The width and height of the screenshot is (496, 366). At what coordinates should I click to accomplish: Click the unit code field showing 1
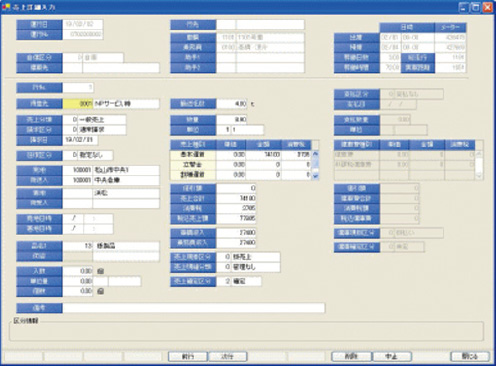coord(223,130)
